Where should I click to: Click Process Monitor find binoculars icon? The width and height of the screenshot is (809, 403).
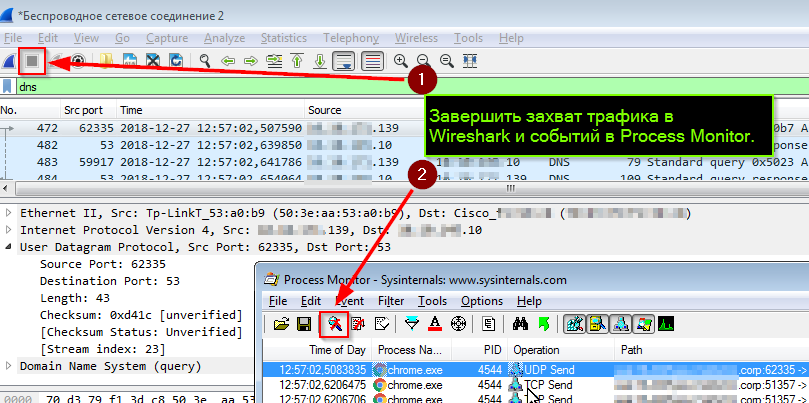pos(520,324)
